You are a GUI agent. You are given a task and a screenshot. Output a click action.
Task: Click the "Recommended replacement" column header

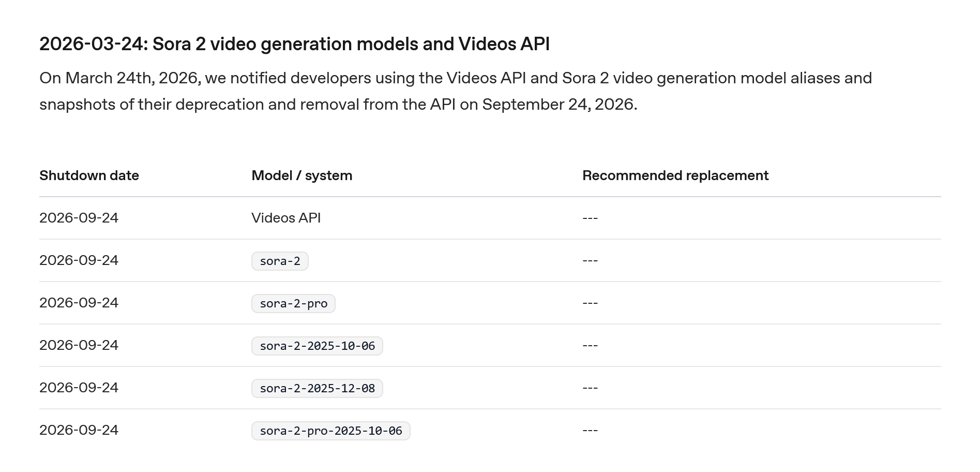675,175
